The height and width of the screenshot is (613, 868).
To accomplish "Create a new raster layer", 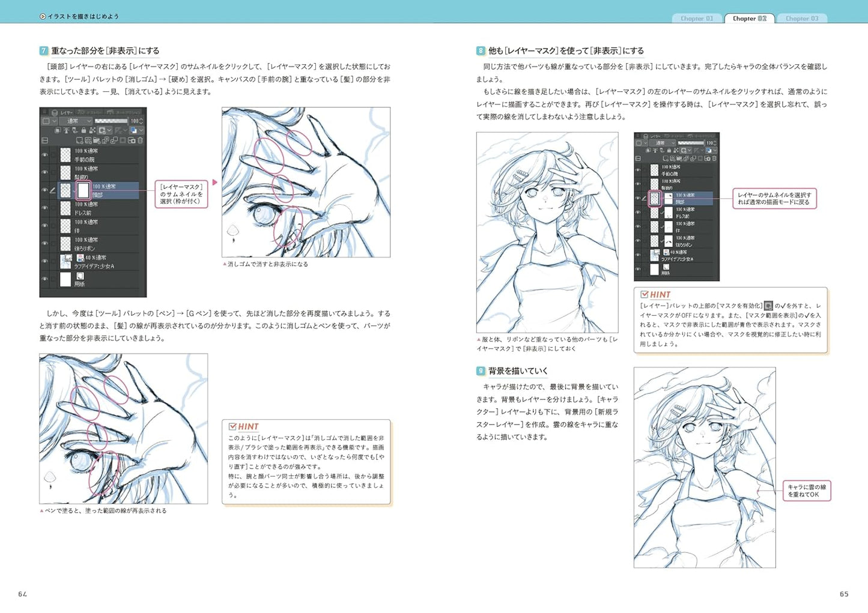I will [x=79, y=141].
